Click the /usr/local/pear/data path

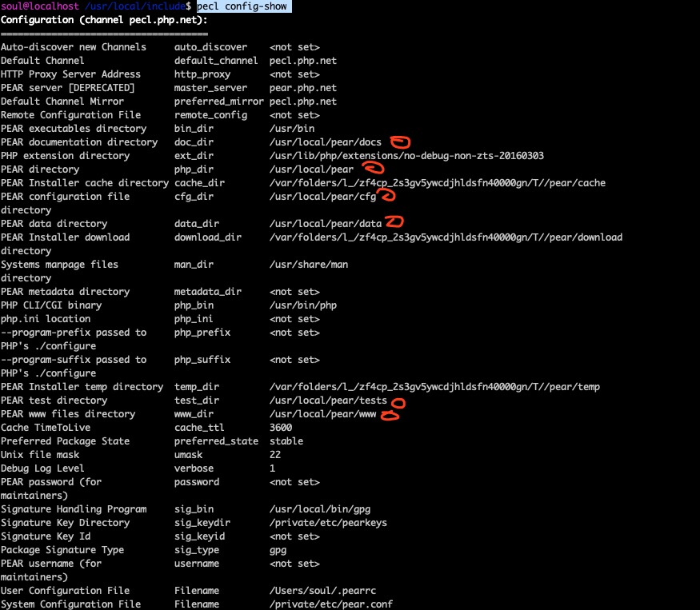pyautogui.click(x=326, y=224)
